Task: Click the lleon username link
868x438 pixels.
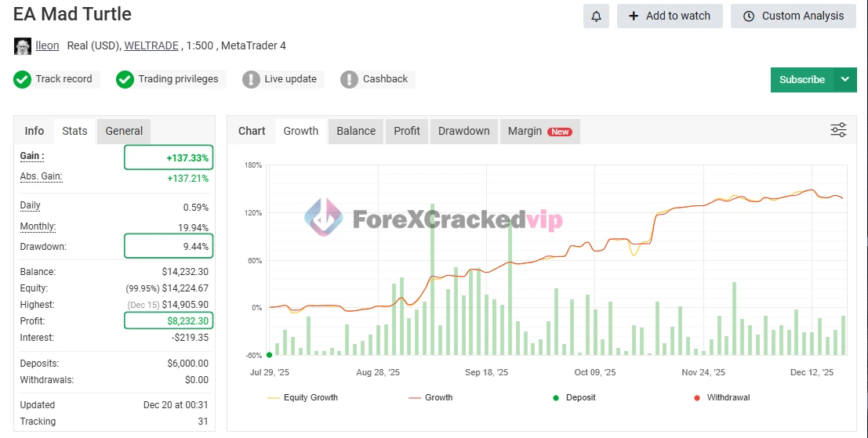Action: point(47,45)
